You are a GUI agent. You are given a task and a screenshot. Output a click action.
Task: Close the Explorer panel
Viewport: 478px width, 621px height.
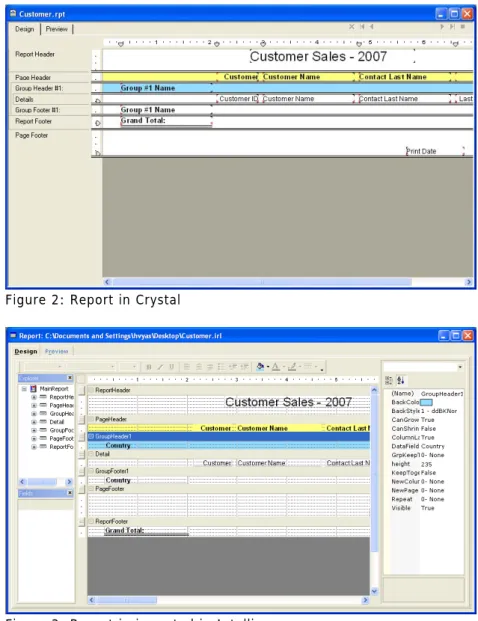tap(70, 378)
